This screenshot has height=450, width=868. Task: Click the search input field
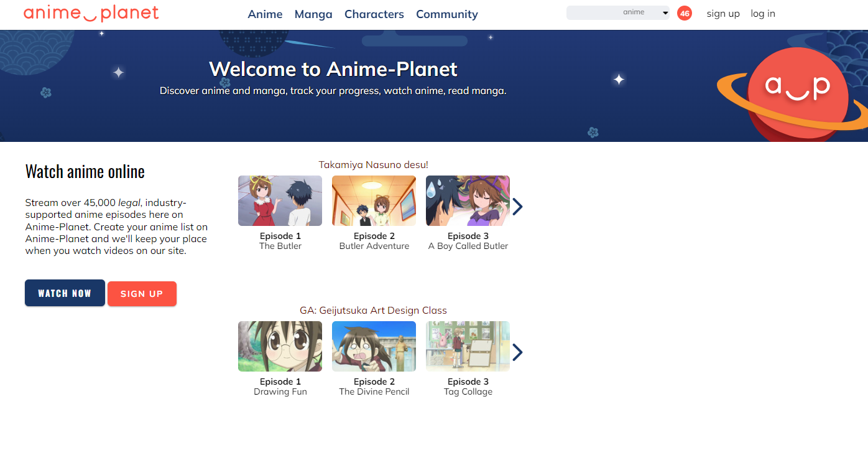[593, 12]
